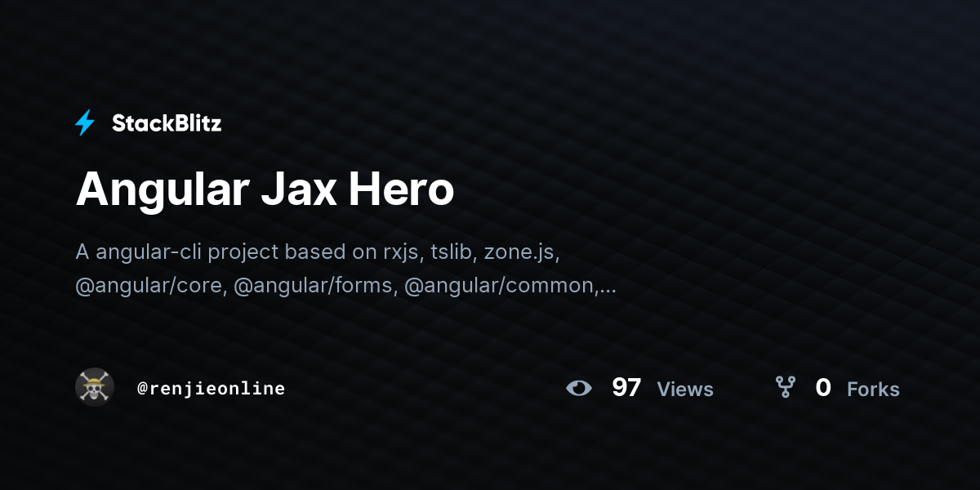
Task: Open the Angular Jax Hero project title
Action: 265,190
